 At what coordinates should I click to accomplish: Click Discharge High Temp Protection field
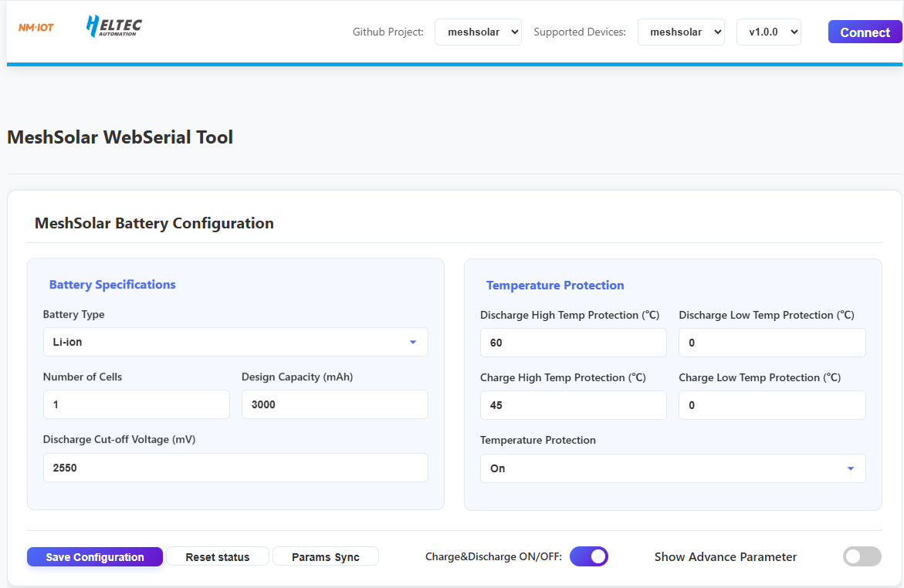pyautogui.click(x=573, y=343)
